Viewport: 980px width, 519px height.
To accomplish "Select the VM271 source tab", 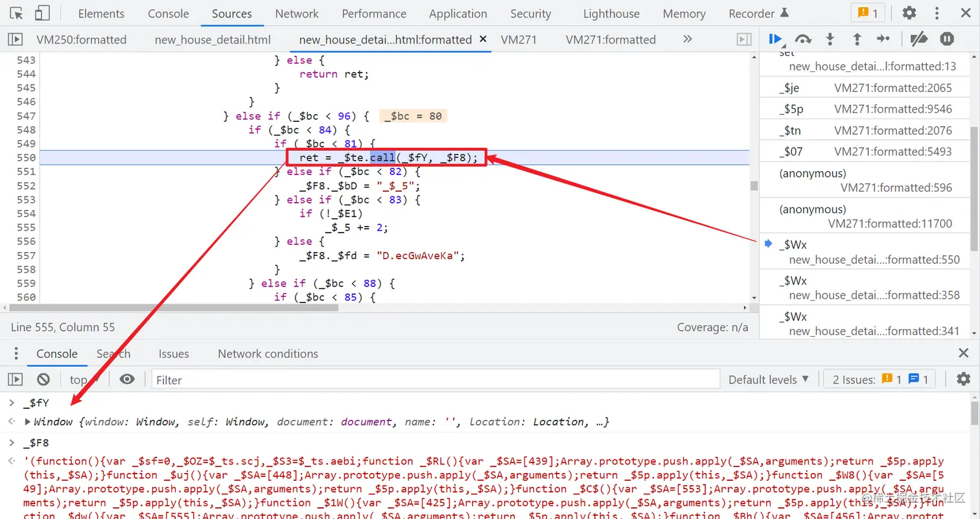I will click(519, 40).
